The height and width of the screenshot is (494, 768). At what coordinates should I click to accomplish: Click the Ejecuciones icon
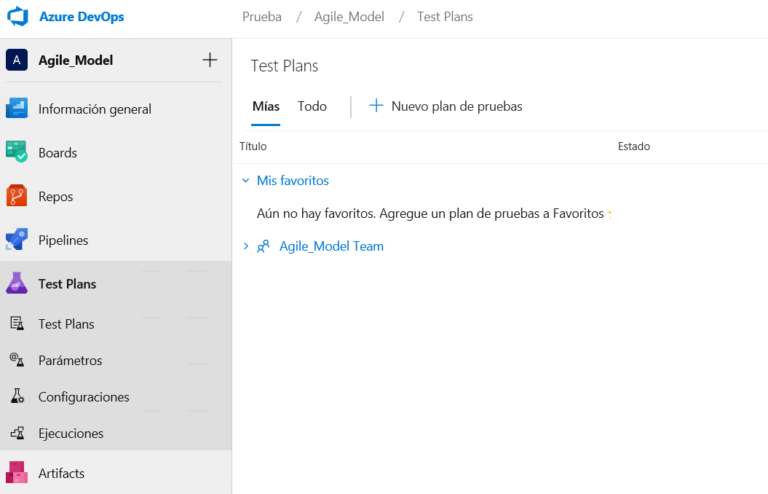pos(17,433)
